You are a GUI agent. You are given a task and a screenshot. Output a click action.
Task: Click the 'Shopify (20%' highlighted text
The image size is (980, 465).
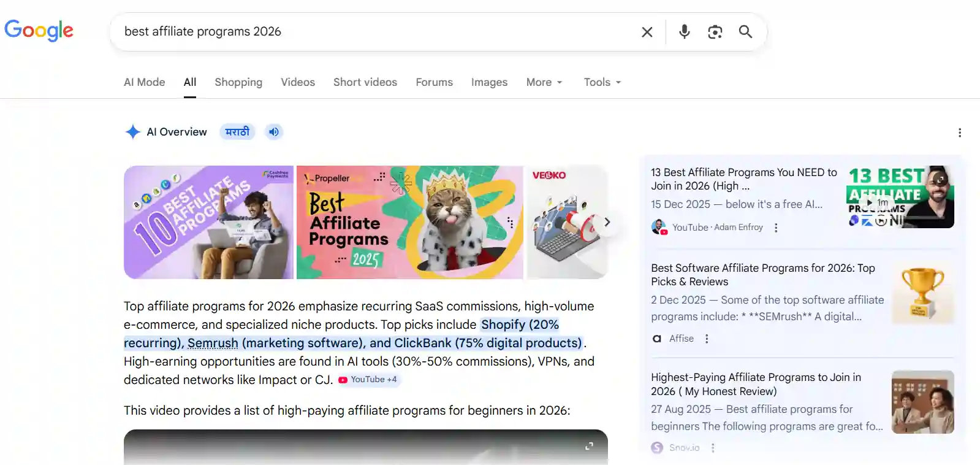[x=520, y=325]
